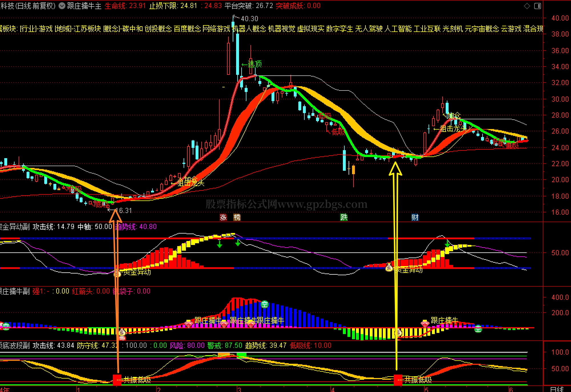This screenshot has height=392, width=571.
Task: Click the red 共振低吸 square under yellow arrow
Action: coord(398,380)
